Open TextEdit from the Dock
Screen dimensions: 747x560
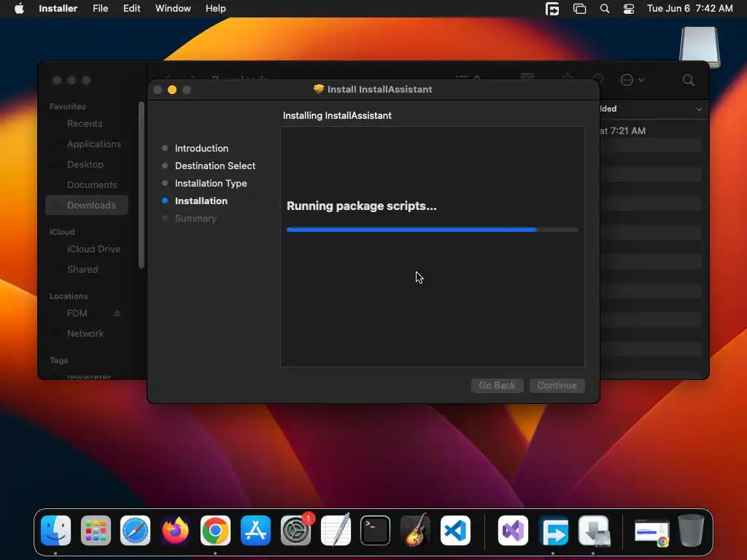point(336,531)
